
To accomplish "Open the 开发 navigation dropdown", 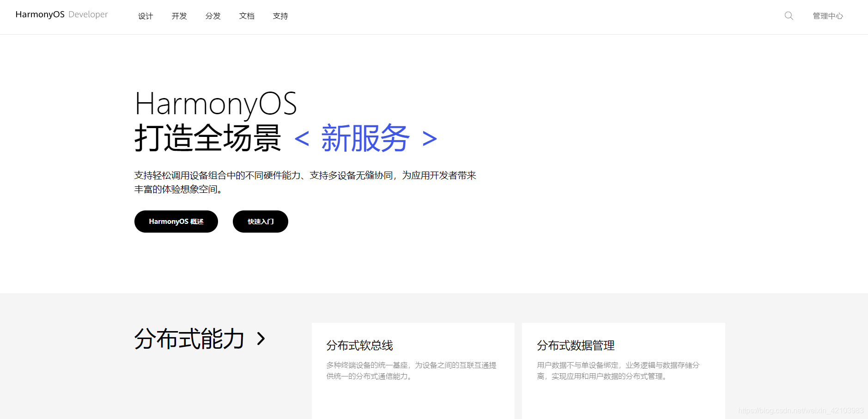I will 179,16.
